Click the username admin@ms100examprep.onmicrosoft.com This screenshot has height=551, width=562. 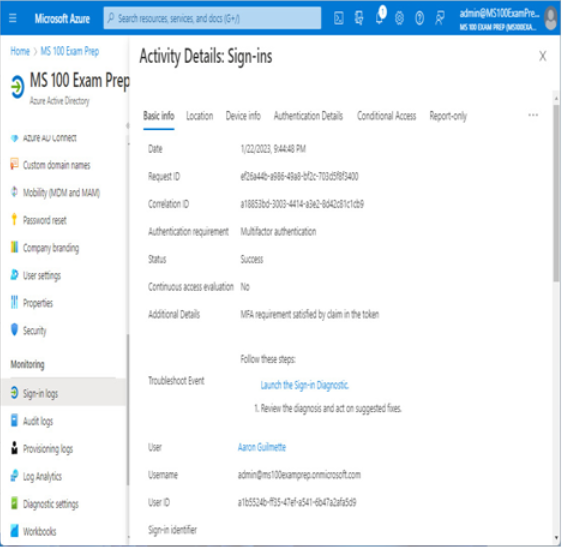(x=299, y=475)
